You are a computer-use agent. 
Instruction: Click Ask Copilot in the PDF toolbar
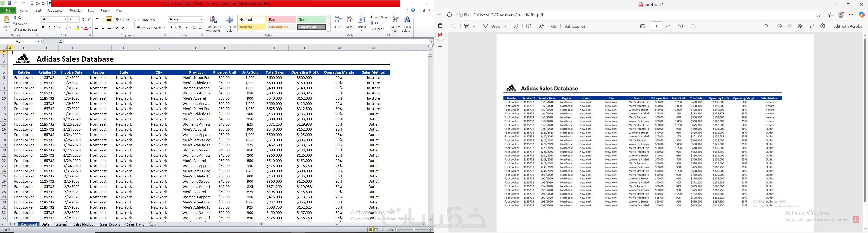click(x=575, y=26)
